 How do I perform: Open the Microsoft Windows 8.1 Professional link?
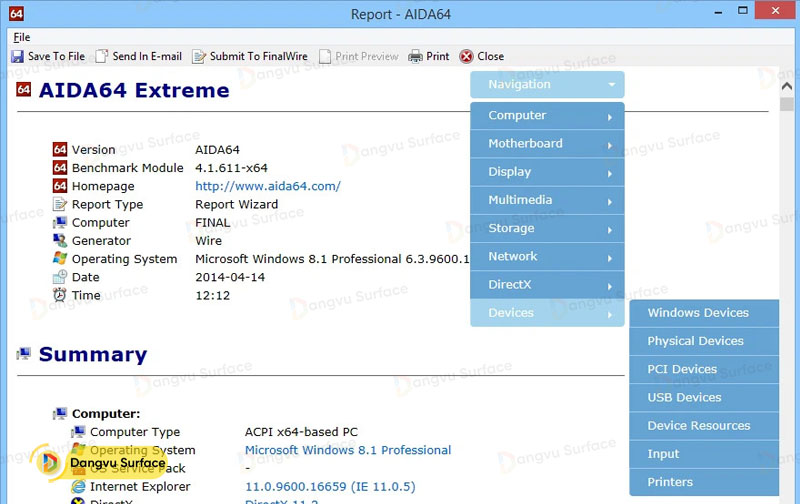(348, 450)
